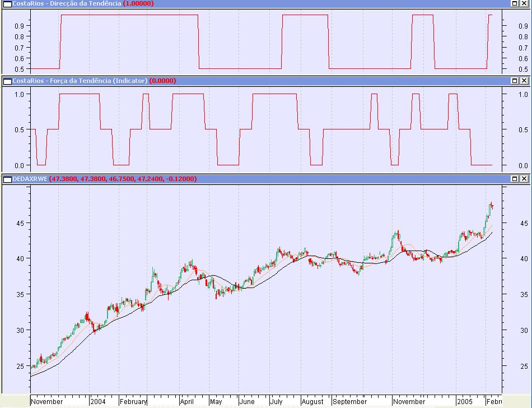Image resolution: width=532 pixels, height=408 pixels.
Task: Close the Força da Tendência indicator pane
Action: pos(524,81)
